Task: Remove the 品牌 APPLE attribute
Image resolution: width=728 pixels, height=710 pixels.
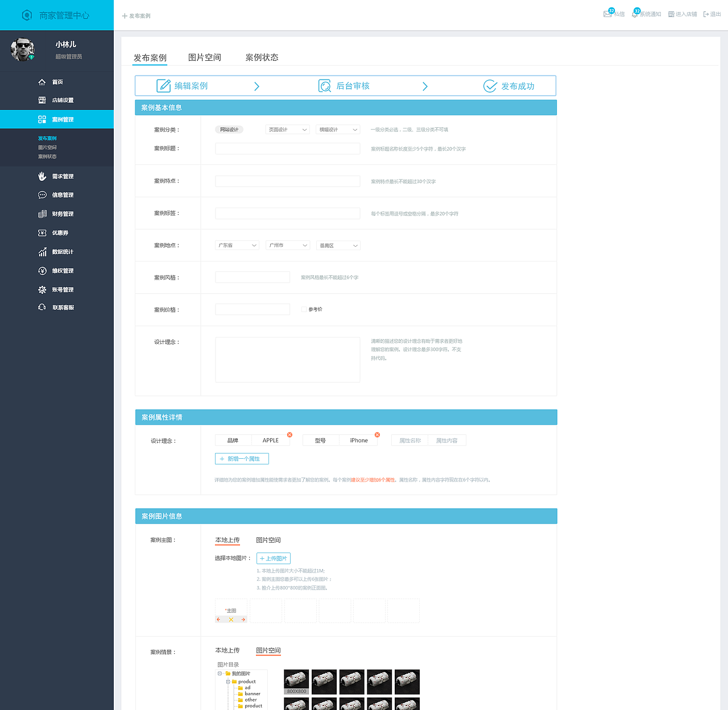Action: click(x=289, y=435)
